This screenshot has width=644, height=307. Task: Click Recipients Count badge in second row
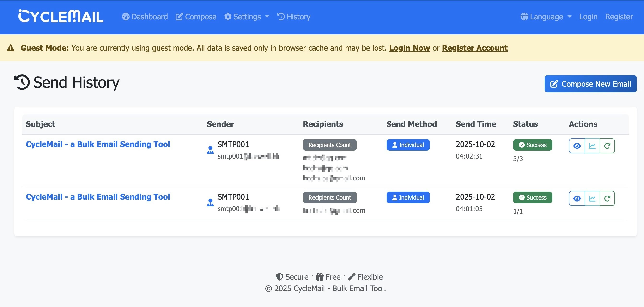pyautogui.click(x=329, y=197)
